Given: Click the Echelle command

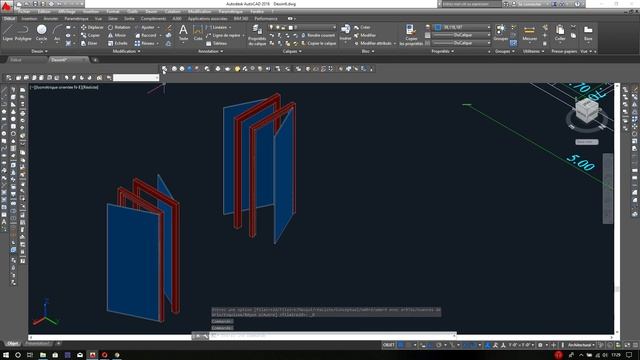Looking at the screenshot, I should click(118, 43).
